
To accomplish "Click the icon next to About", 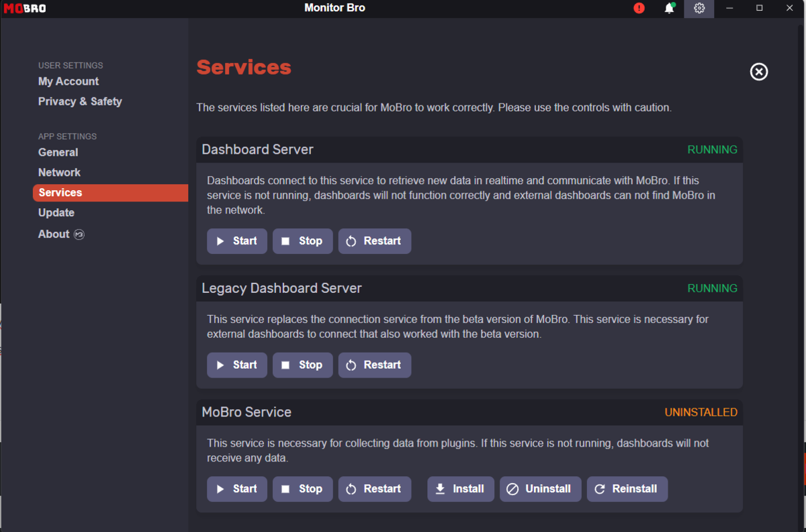I will click(79, 234).
